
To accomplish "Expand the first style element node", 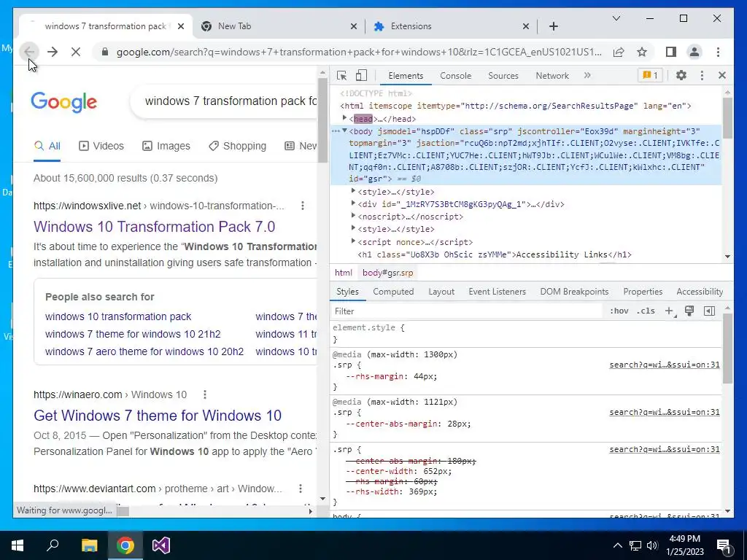I will point(353,190).
